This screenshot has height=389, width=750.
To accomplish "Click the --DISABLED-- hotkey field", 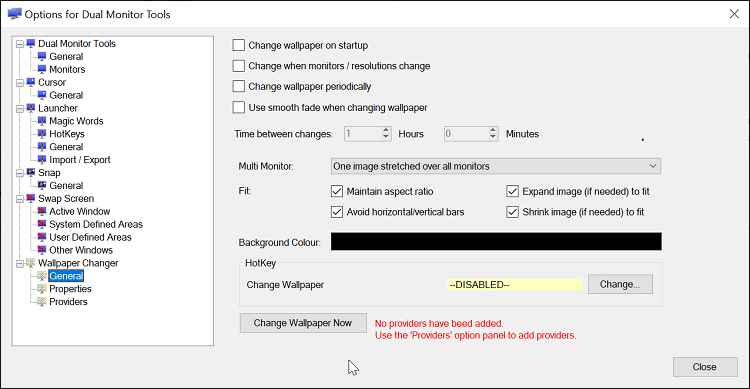I will [515, 285].
